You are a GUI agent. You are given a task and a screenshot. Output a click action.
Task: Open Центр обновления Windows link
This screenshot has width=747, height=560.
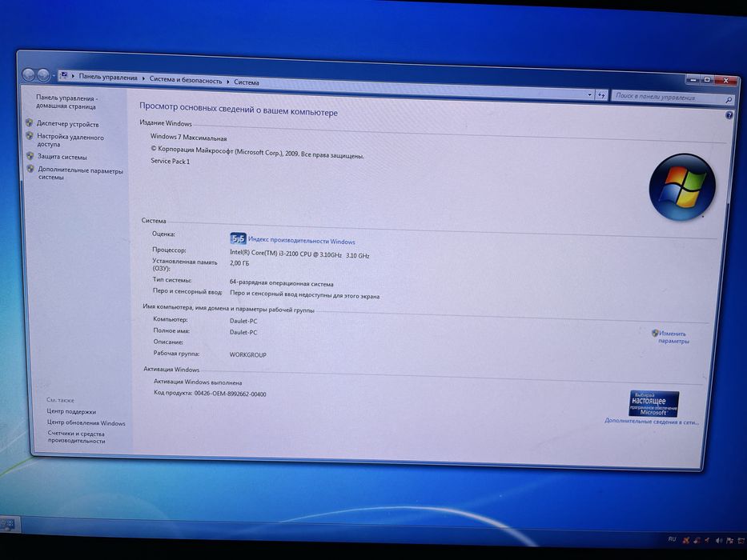point(86,423)
